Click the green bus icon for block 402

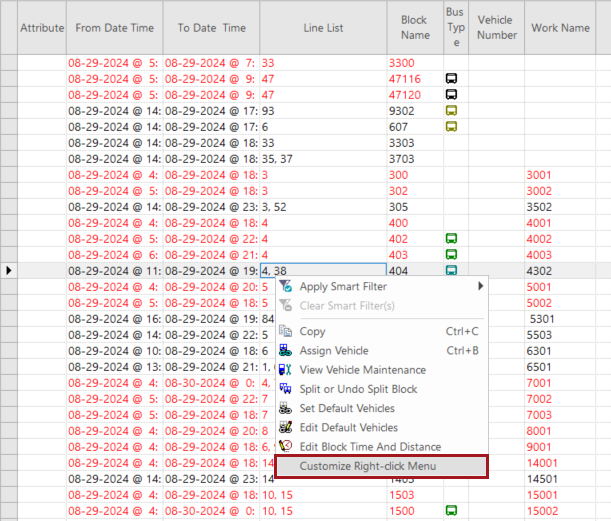[x=452, y=239]
